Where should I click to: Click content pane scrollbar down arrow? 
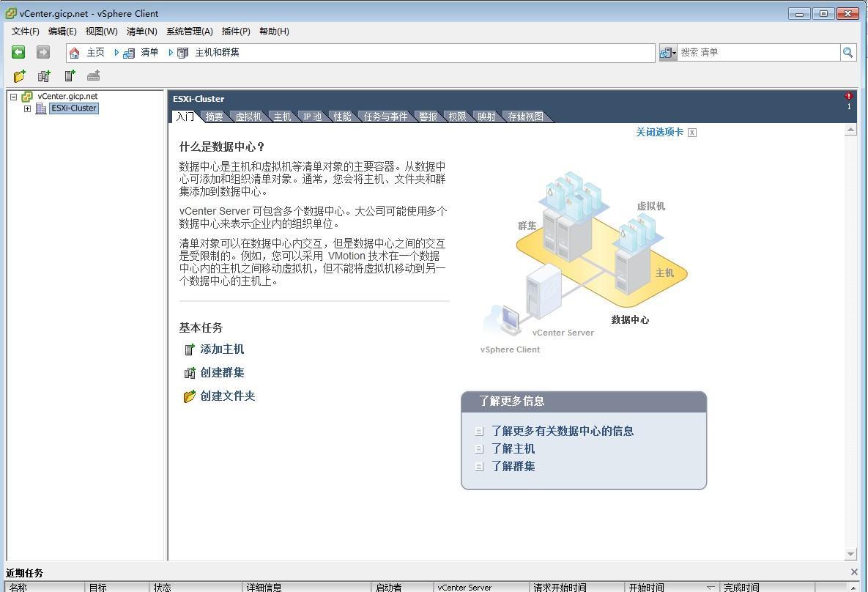click(x=851, y=555)
